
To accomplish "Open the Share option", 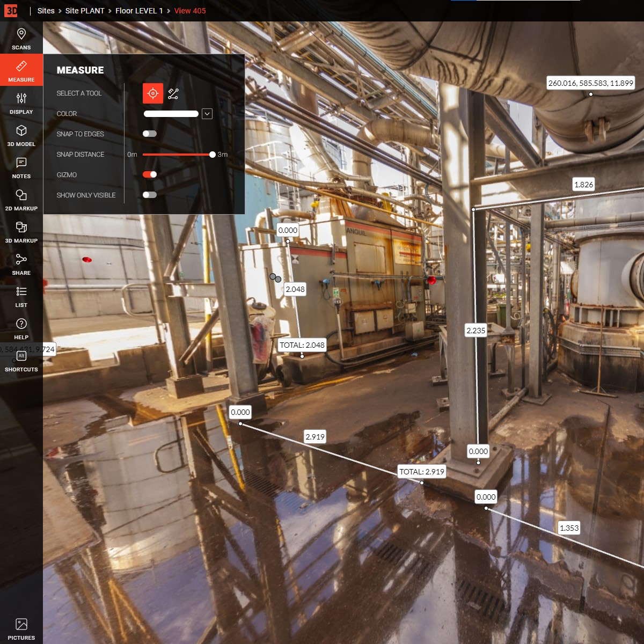I will point(21,263).
